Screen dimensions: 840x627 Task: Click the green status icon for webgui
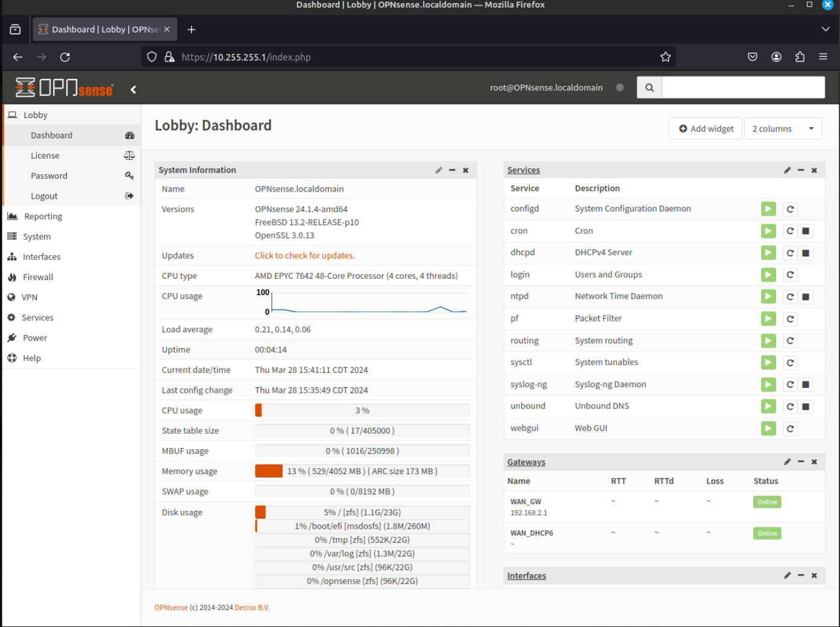tap(768, 428)
